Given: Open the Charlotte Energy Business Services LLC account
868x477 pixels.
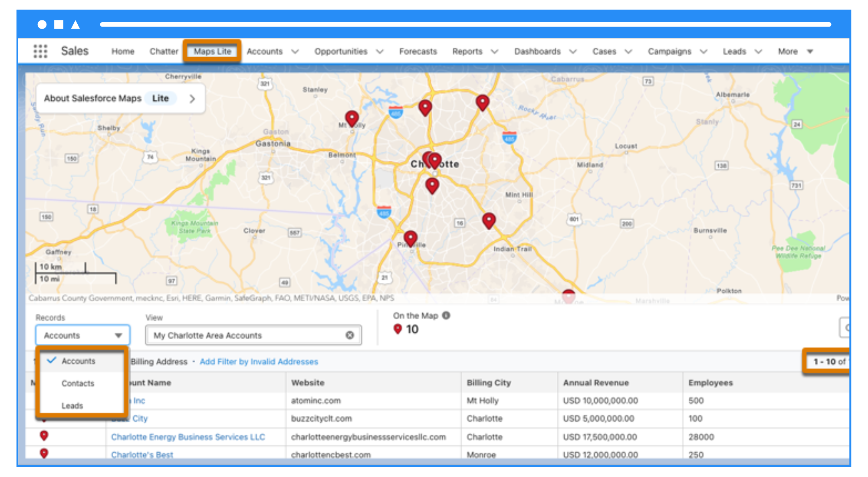Looking at the screenshot, I should tap(187, 437).
